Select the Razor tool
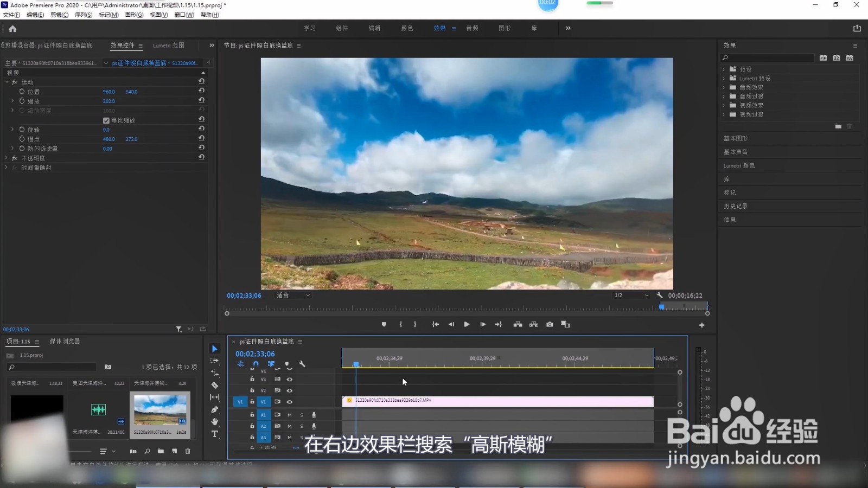Image resolution: width=868 pixels, height=488 pixels. [x=215, y=385]
